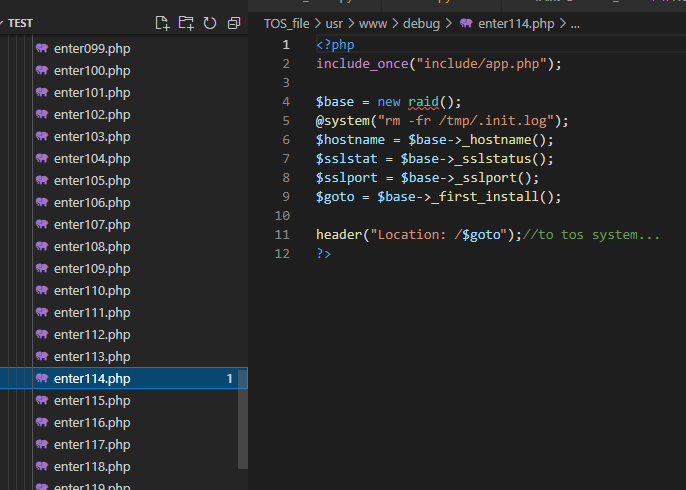Click the include_once call on line 2
The width and height of the screenshot is (686, 490).
[x=362, y=64]
